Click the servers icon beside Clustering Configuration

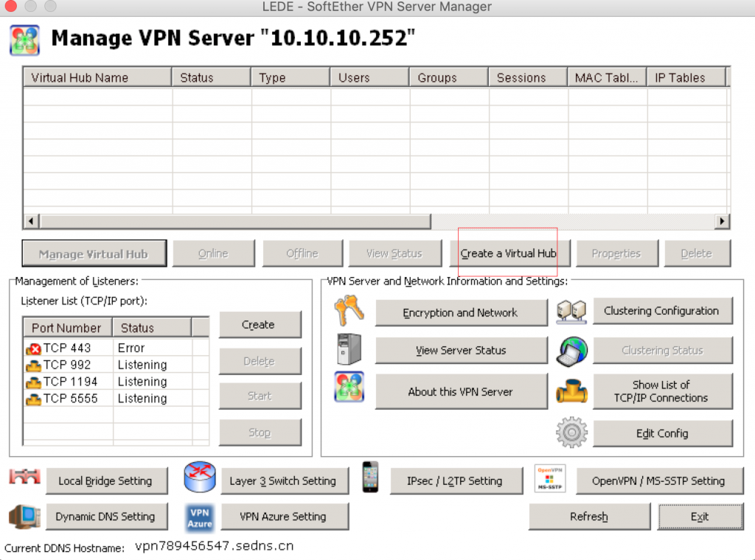(x=571, y=311)
